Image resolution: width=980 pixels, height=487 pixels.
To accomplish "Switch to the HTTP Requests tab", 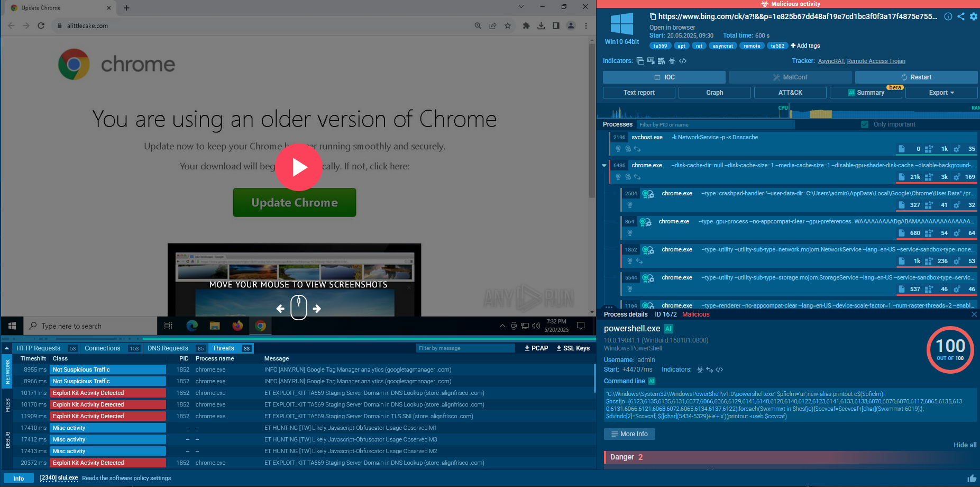I will (x=46, y=348).
